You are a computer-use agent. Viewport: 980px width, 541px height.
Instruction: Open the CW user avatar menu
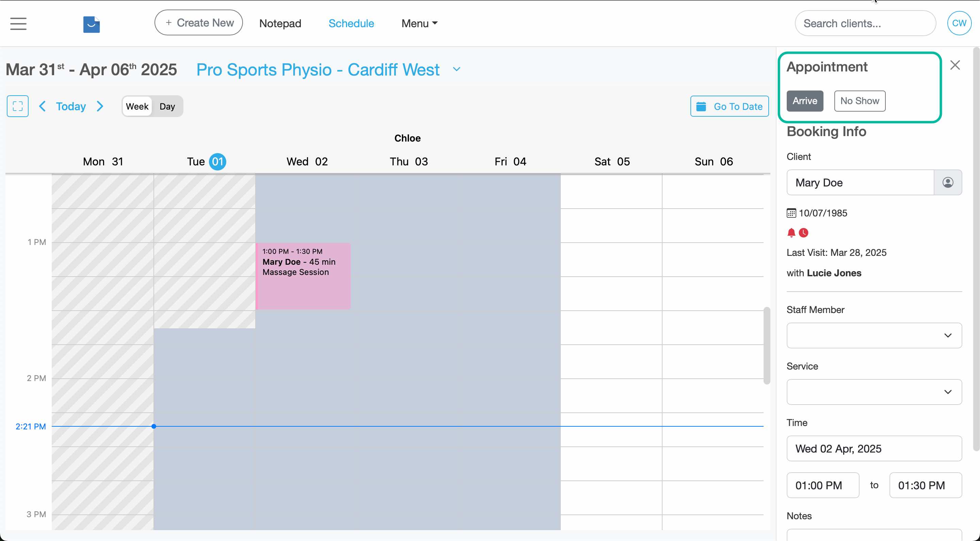(959, 23)
